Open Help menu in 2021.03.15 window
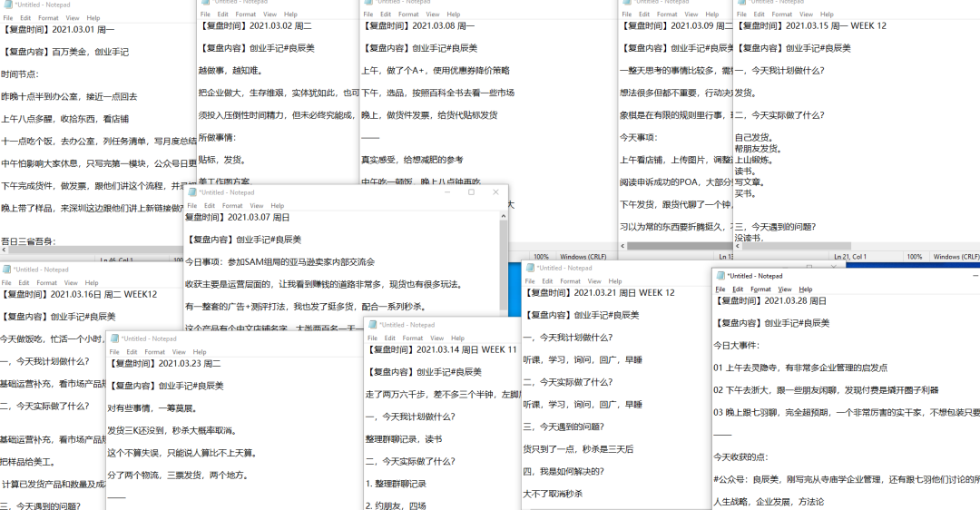The image size is (980, 510). 827,14
